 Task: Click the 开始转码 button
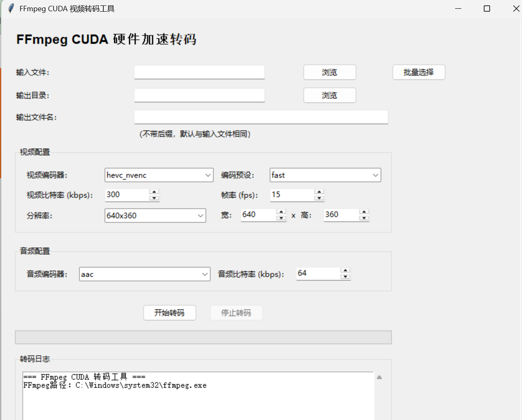click(x=169, y=312)
